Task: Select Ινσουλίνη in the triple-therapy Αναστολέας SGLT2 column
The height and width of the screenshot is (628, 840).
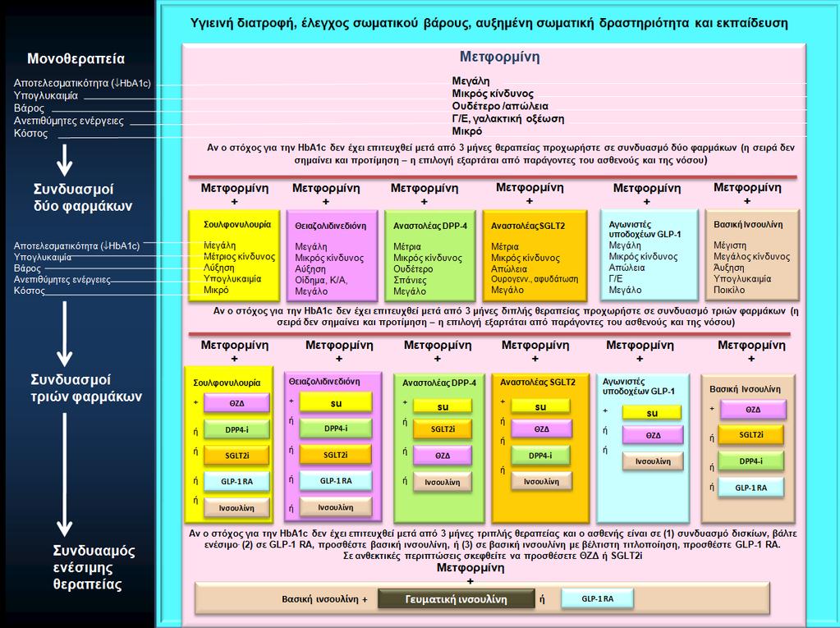Action: pos(542,481)
